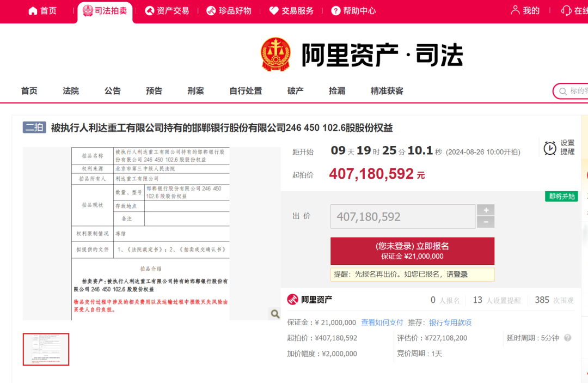Viewport: 588px width, 383px height.
Task: Click the 珍品好物 icon in top bar
Action: [x=211, y=11]
